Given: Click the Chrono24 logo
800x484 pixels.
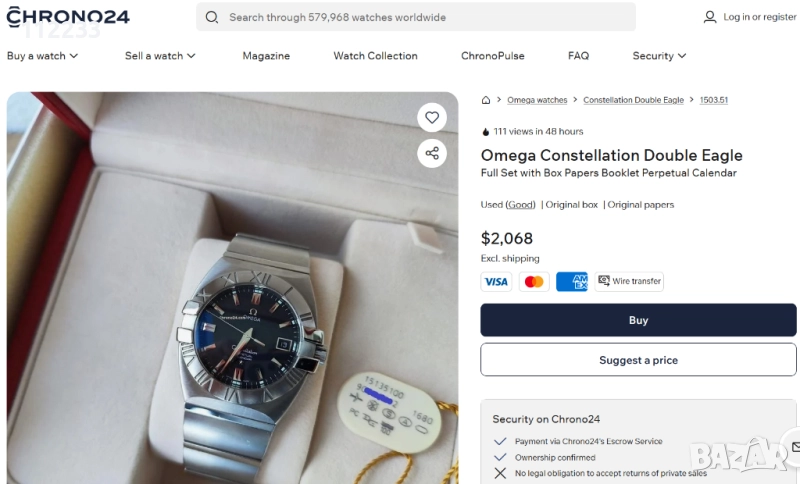Looking at the screenshot, I should click(68, 17).
